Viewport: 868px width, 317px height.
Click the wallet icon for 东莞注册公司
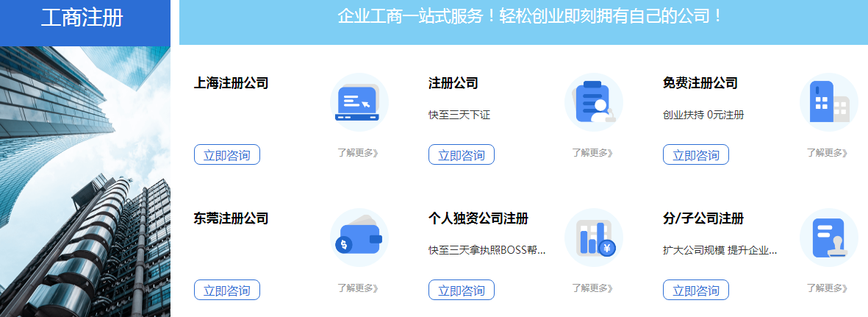click(x=358, y=238)
